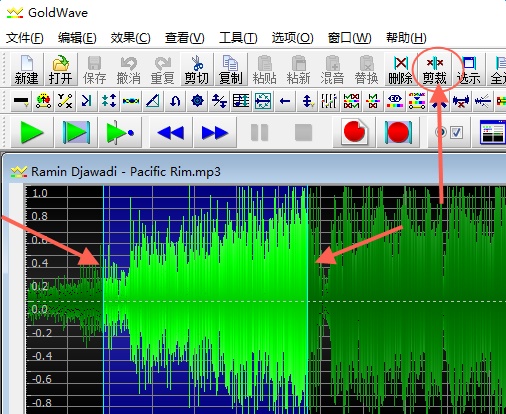Open the Pitch effect grid icon

point(241,101)
